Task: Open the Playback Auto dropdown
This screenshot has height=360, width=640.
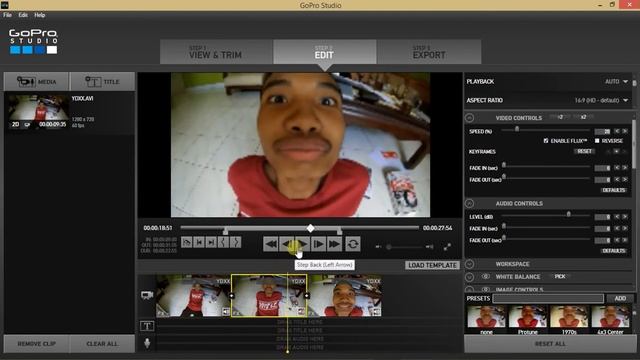Action: 617,82
